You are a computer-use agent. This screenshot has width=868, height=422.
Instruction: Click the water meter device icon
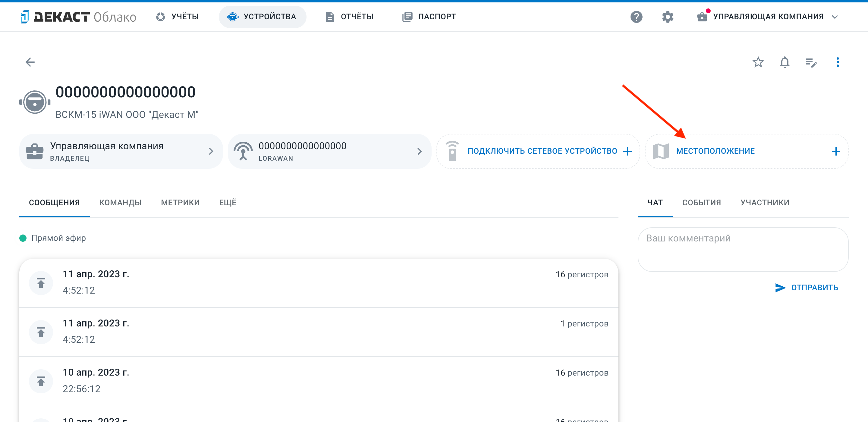pyautogui.click(x=35, y=102)
